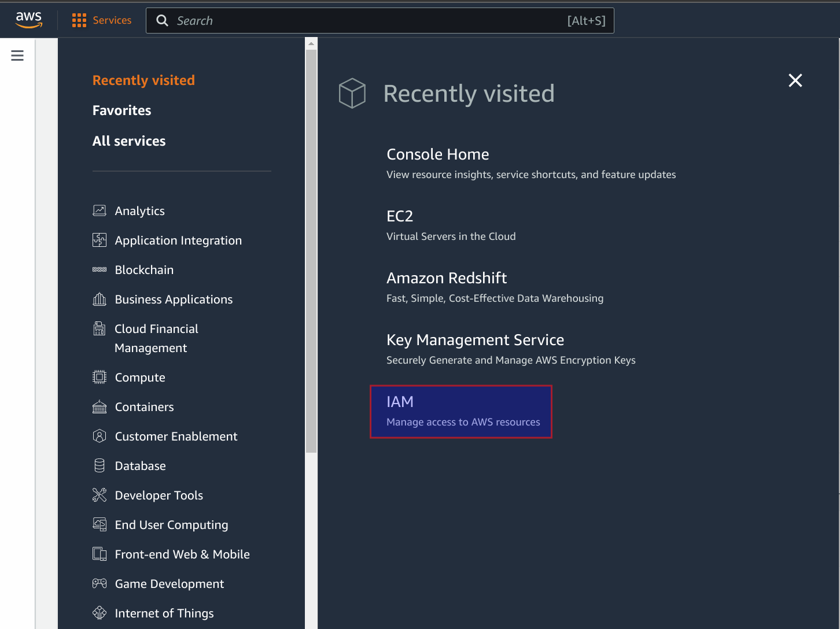Open the Containers category
840x629 pixels.
(144, 407)
